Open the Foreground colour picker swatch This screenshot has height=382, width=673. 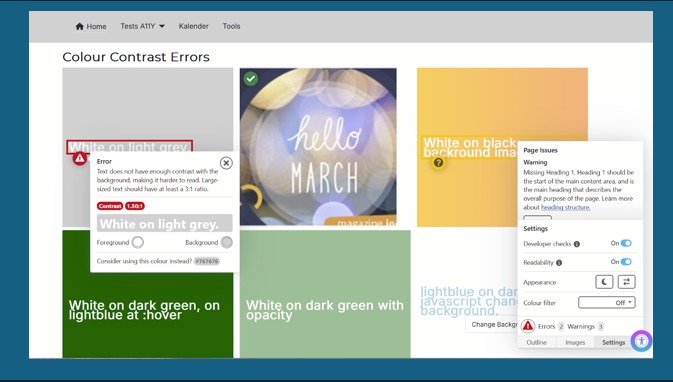tap(138, 243)
